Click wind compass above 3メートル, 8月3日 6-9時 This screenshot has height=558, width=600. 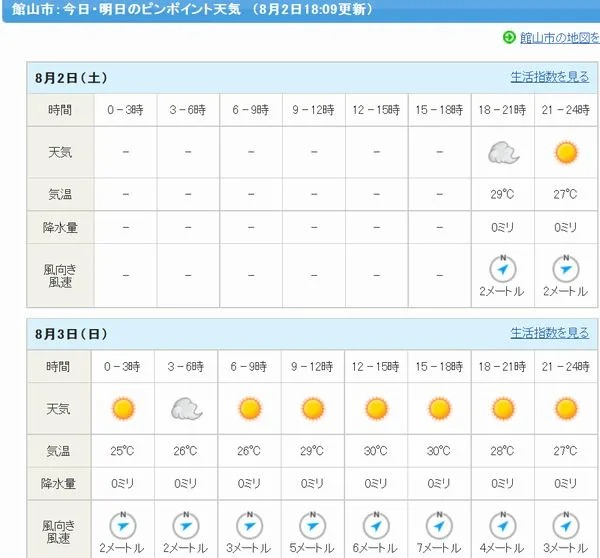[249, 525]
